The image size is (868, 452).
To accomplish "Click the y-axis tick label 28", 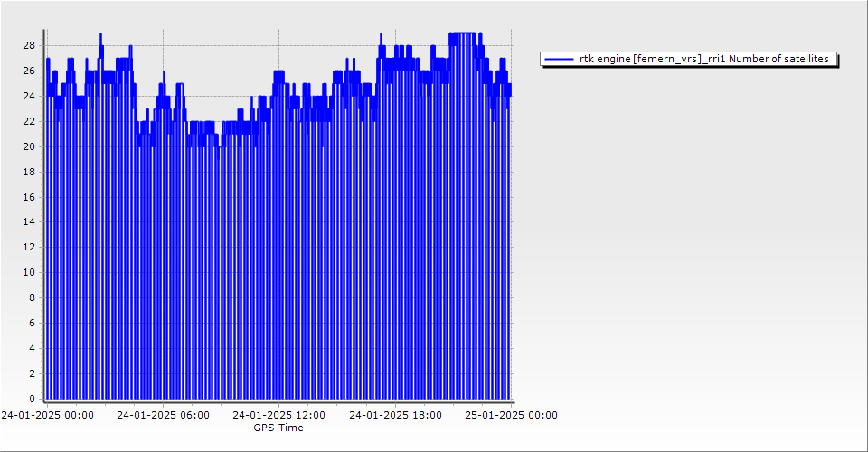I will [29, 45].
